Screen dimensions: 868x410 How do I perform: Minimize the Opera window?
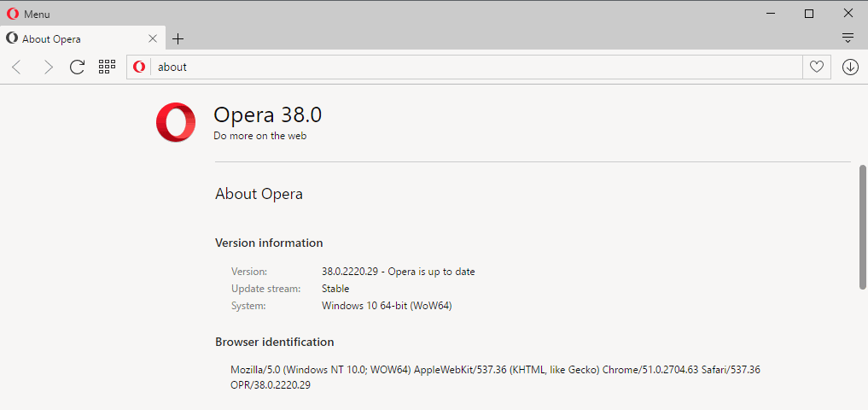pos(770,14)
